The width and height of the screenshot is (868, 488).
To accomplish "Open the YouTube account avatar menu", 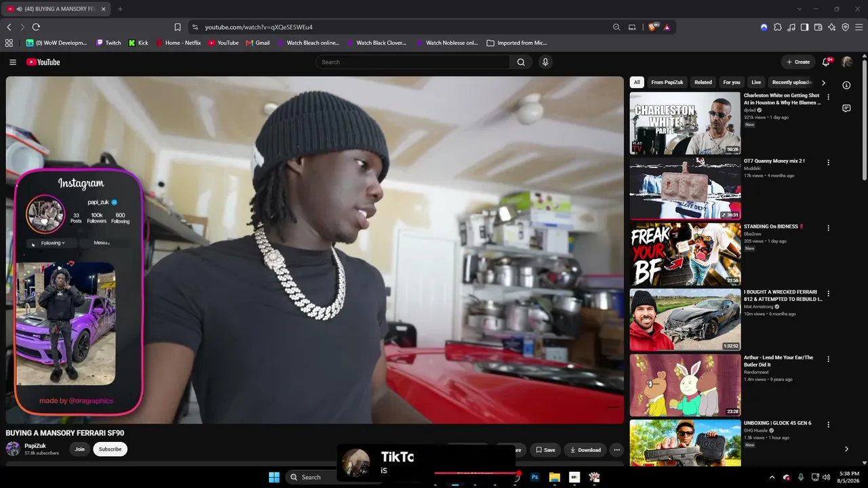I will (x=847, y=62).
